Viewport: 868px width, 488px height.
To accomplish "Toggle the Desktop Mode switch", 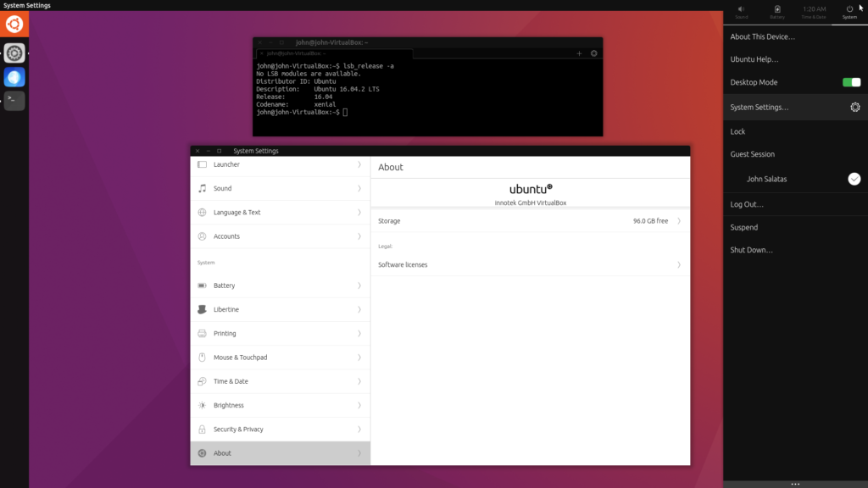I will click(851, 82).
